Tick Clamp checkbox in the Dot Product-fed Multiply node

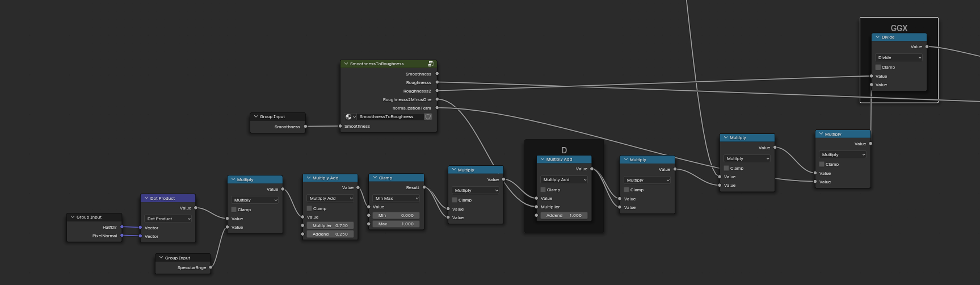[234, 210]
